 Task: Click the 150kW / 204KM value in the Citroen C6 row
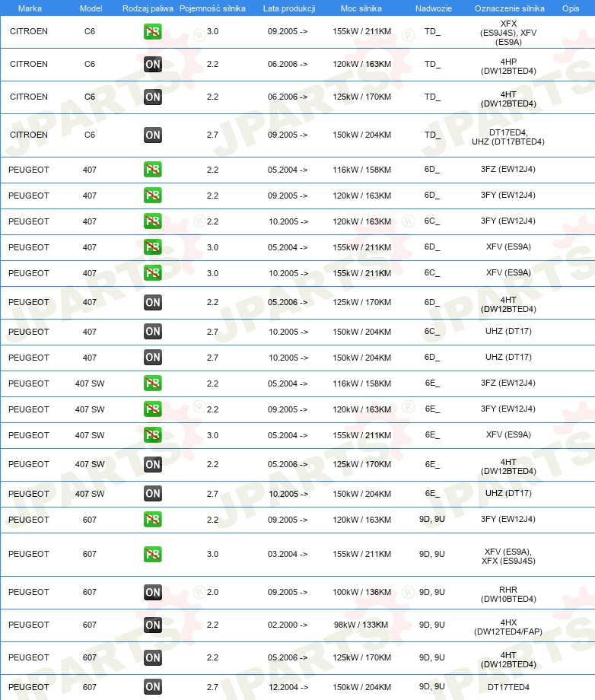[x=361, y=135]
